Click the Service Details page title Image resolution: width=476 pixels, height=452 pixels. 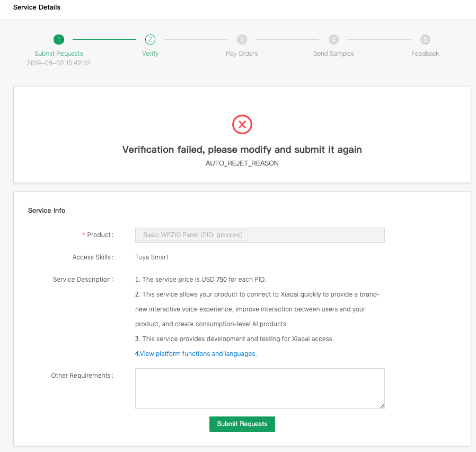(x=37, y=7)
